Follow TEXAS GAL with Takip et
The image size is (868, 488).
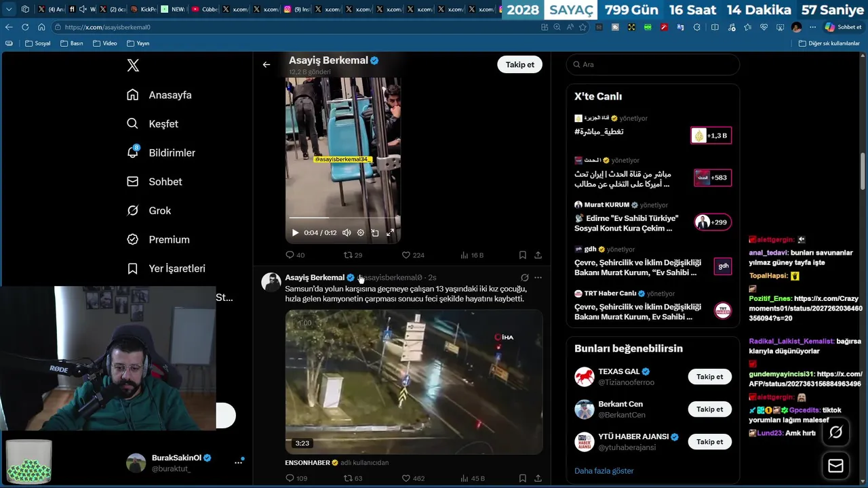click(709, 377)
